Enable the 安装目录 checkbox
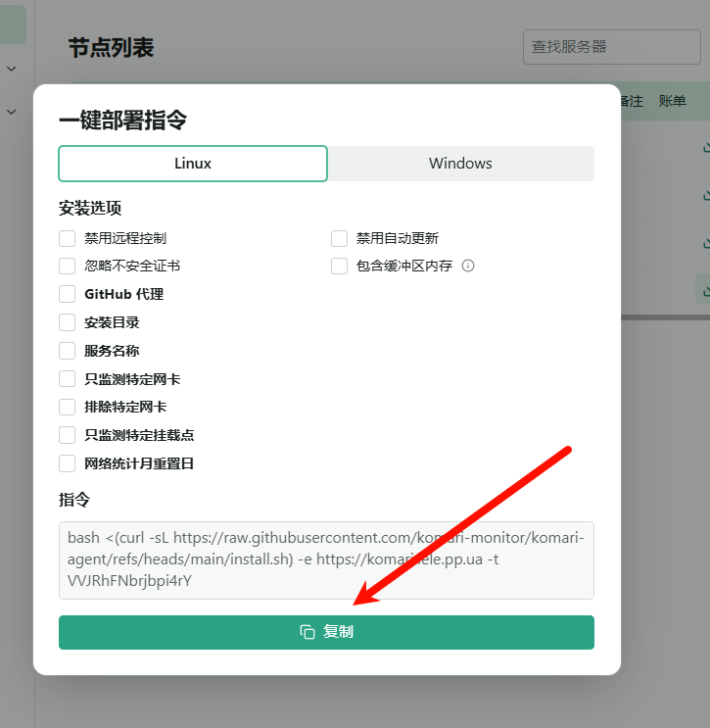This screenshot has width=710, height=728. [68, 322]
